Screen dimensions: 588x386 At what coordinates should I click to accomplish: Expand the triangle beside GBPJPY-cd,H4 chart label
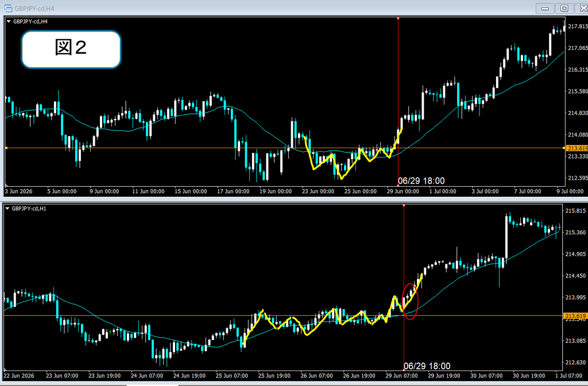click(9, 22)
